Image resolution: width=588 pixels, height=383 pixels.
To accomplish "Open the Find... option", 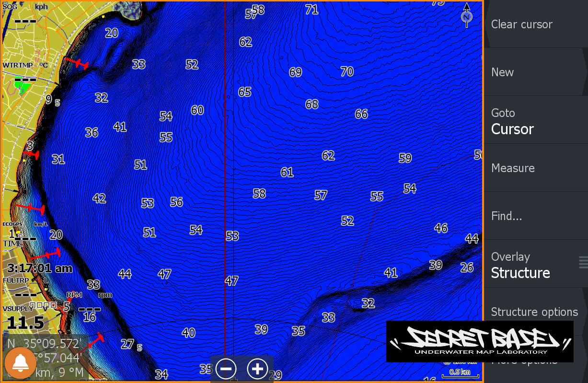I will pyautogui.click(x=536, y=216).
